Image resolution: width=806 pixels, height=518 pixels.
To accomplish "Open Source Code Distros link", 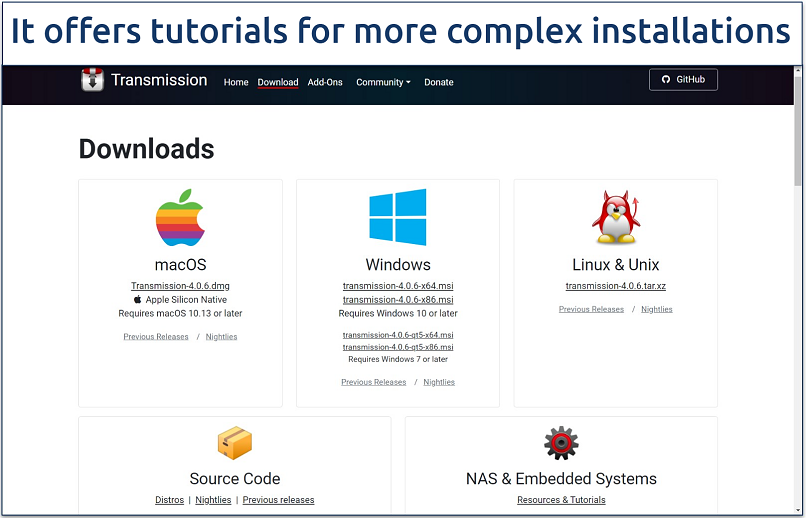I will click(170, 500).
